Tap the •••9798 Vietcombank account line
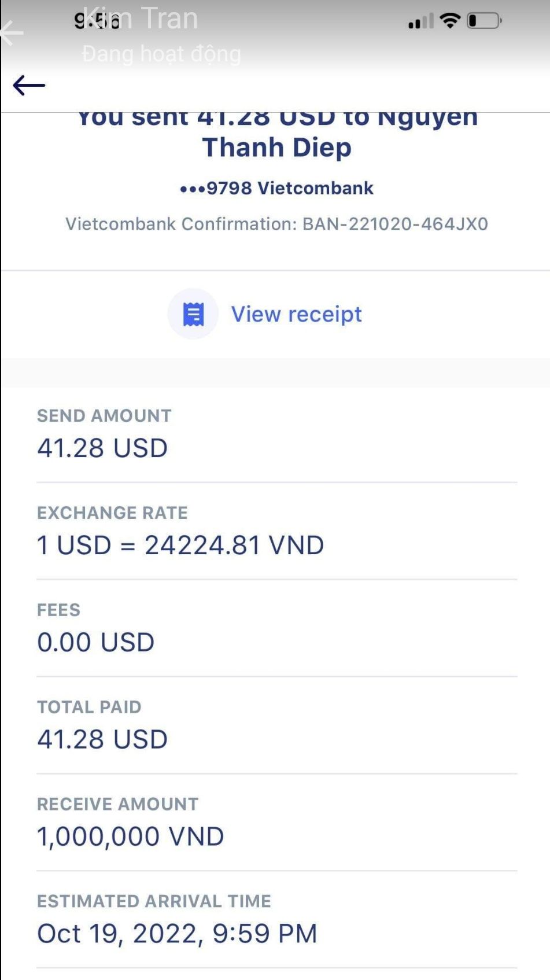This screenshot has width=550, height=980. pyautogui.click(x=276, y=188)
